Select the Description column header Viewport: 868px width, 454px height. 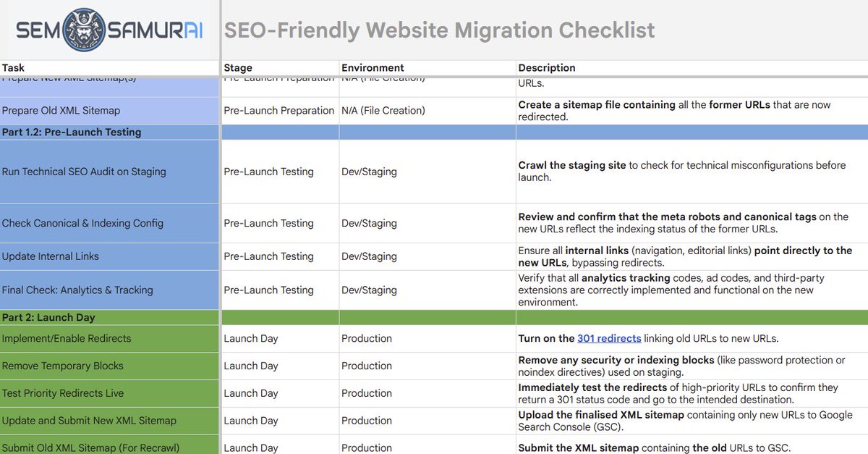[x=692, y=68]
